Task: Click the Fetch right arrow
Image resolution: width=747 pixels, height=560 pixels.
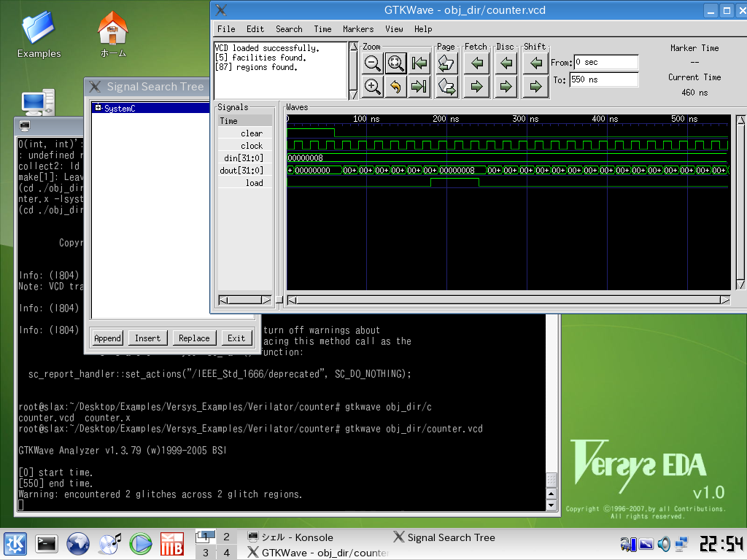Action: pyautogui.click(x=477, y=87)
